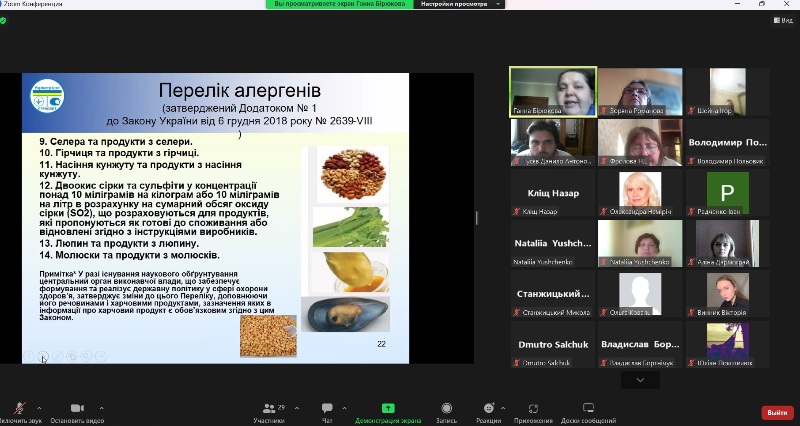The height and width of the screenshot is (426, 800).
Task: Select the Олександра Немиріч avatar tile
Action: pos(640,193)
